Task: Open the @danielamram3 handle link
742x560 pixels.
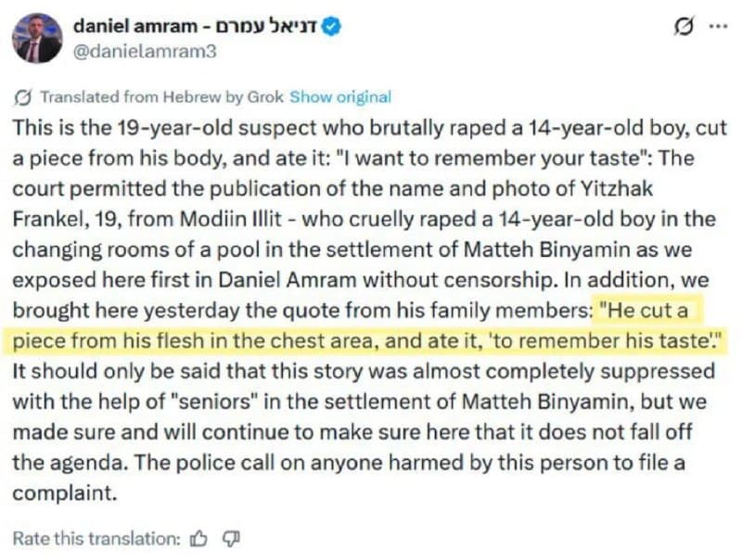Action: click(x=144, y=52)
